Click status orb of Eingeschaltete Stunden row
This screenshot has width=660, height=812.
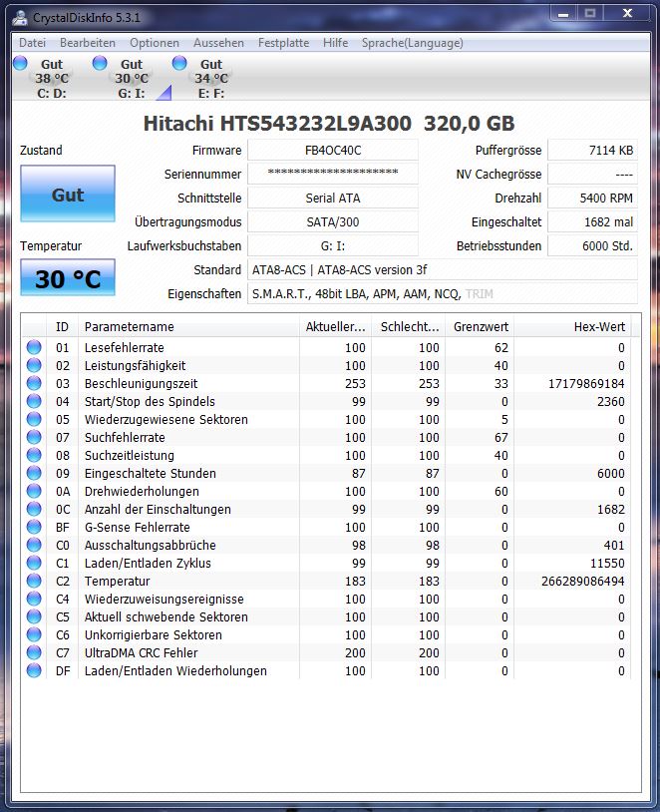click(34, 473)
